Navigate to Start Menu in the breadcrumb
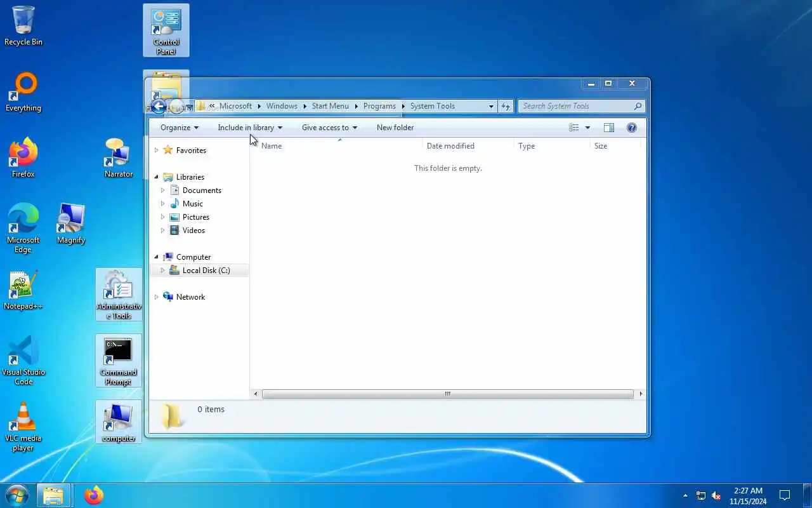Screen dimensions: 812x508 (x=330, y=106)
